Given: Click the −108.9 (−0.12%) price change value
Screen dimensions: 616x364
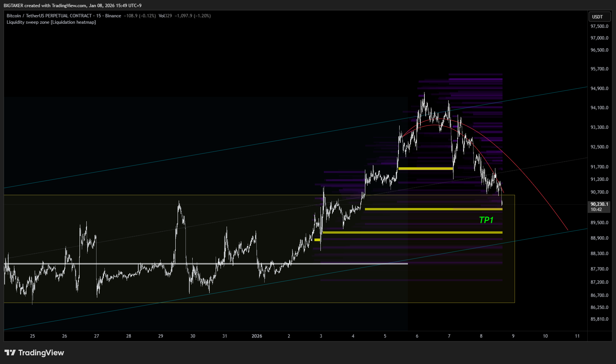Looking at the screenshot, I should coord(140,16).
